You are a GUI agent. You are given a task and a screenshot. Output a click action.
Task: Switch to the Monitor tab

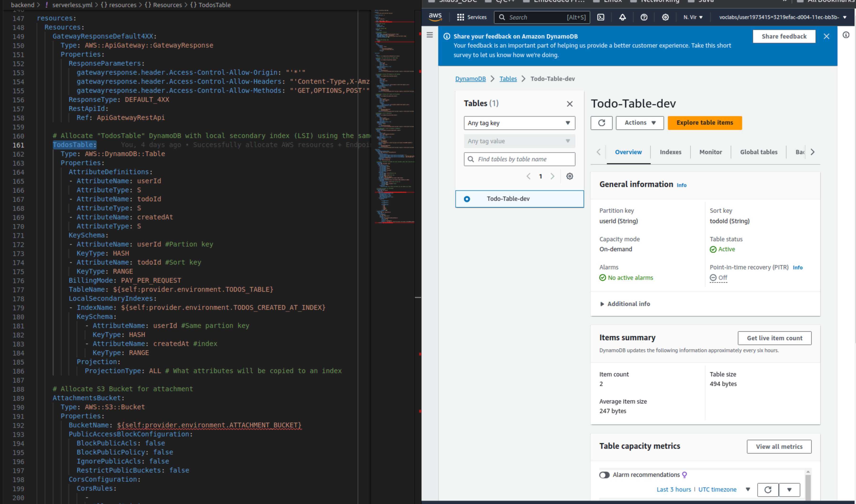[x=710, y=152]
